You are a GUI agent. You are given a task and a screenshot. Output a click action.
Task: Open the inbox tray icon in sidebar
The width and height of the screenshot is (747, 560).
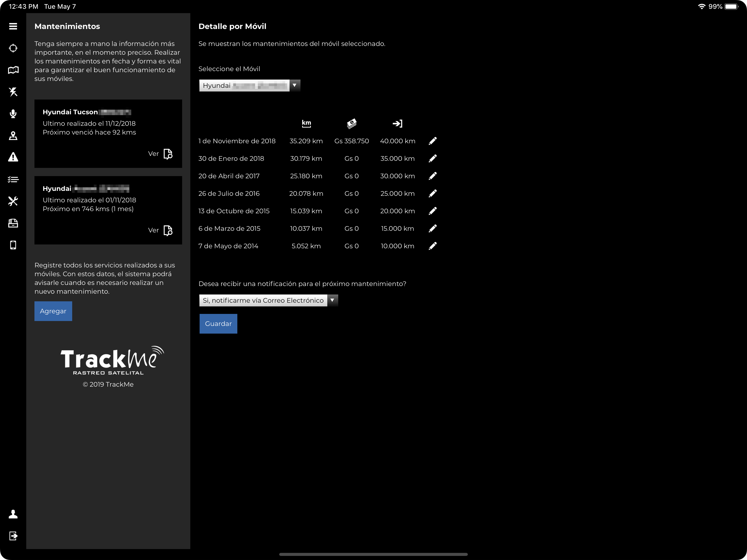[13, 223]
